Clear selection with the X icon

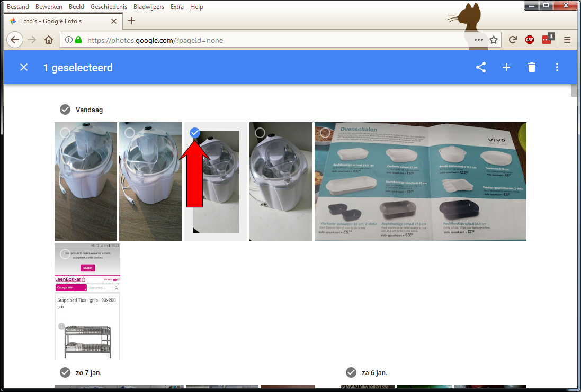(x=24, y=67)
